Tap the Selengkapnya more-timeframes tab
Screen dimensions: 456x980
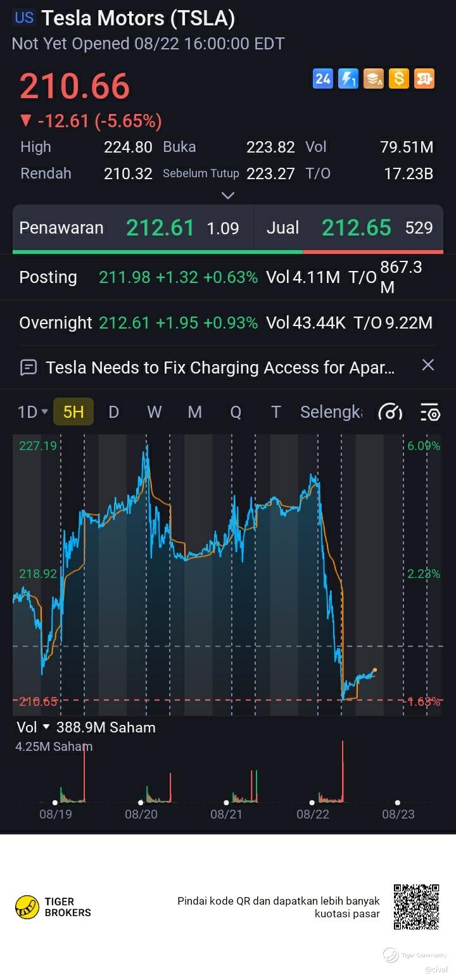[x=331, y=413]
